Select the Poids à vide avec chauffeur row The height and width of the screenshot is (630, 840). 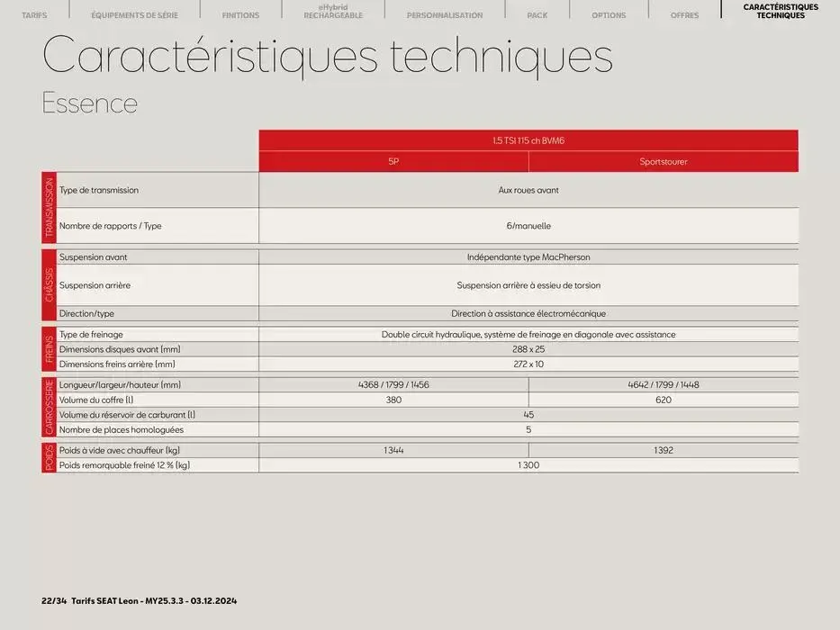(x=153, y=450)
